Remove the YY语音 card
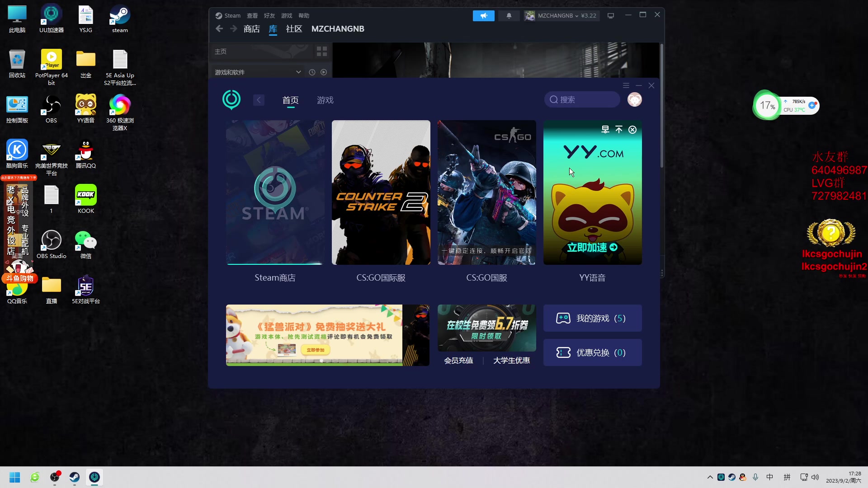 click(632, 130)
